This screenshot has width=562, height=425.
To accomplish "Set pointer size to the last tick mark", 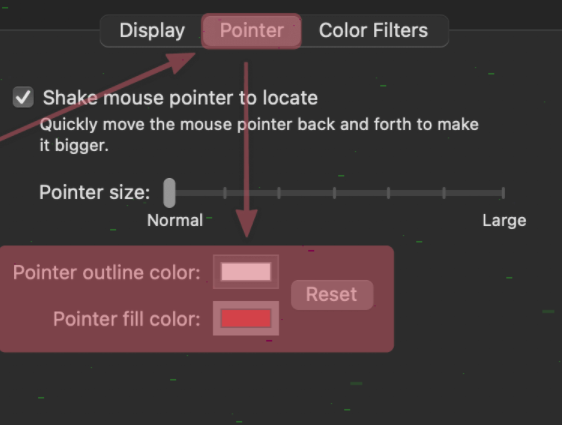I will point(504,193).
